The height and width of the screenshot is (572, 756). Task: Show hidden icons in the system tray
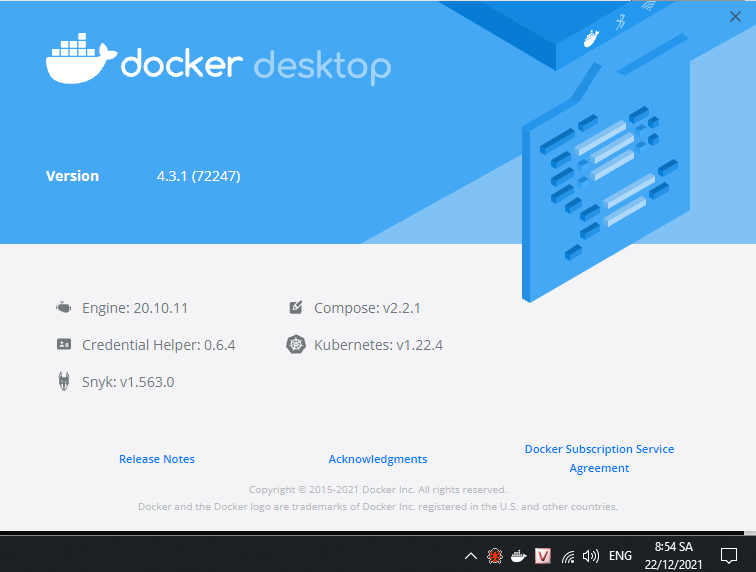(471, 556)
